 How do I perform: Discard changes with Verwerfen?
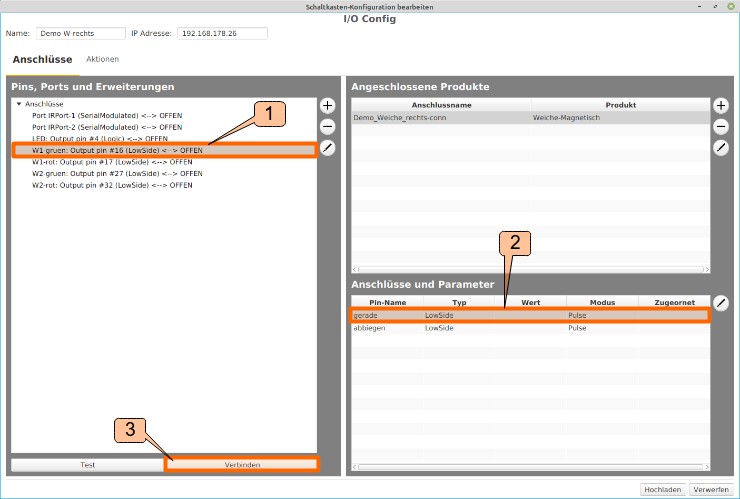[x=711, y=489]
